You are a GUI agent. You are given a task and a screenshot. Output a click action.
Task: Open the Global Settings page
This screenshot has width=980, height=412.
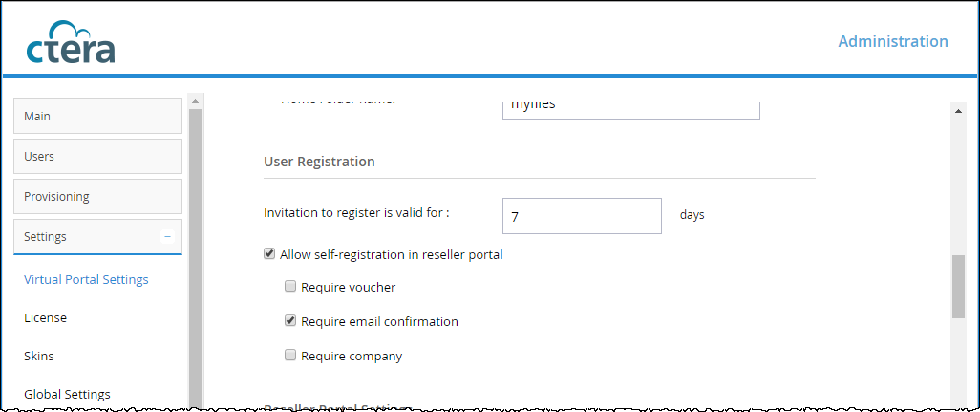pyautogui.click(x=67, y=395)
